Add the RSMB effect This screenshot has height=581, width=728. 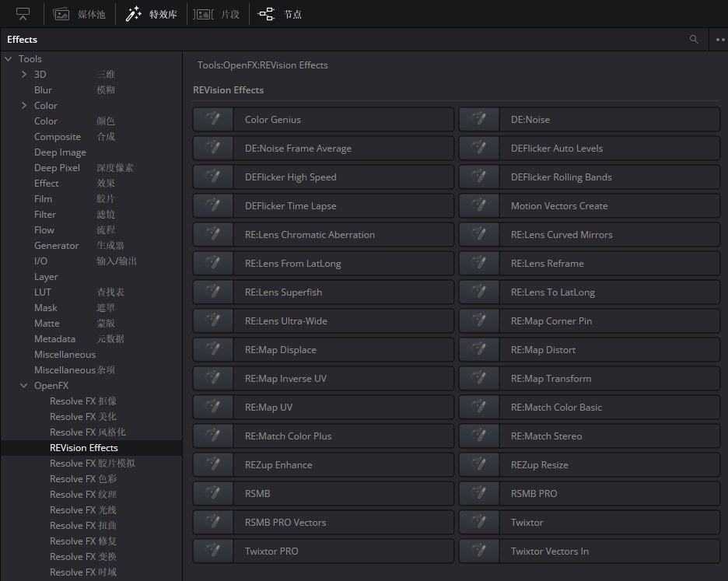tap(324, 494)
